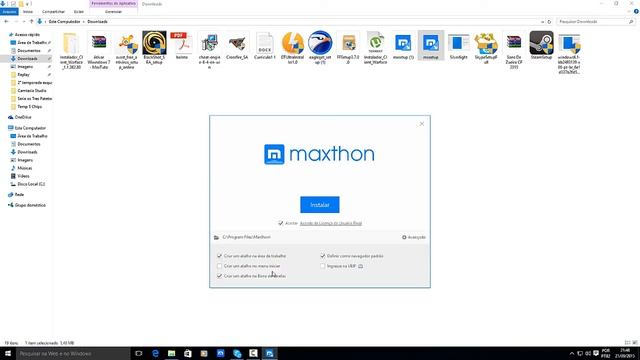
Task: Click Este Computador in address breadcrumb
Action: [64, 22]
